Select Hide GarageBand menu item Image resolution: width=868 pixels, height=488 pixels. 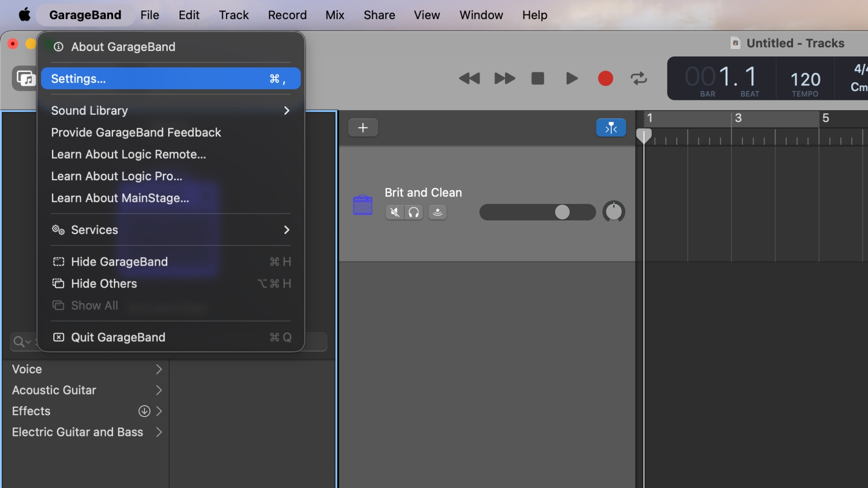tap(171, 262)
